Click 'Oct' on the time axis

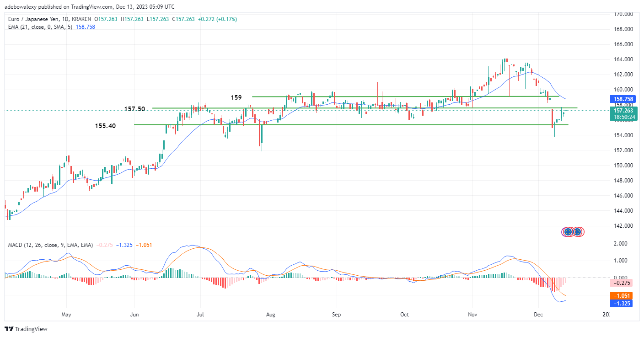point(405,315)
